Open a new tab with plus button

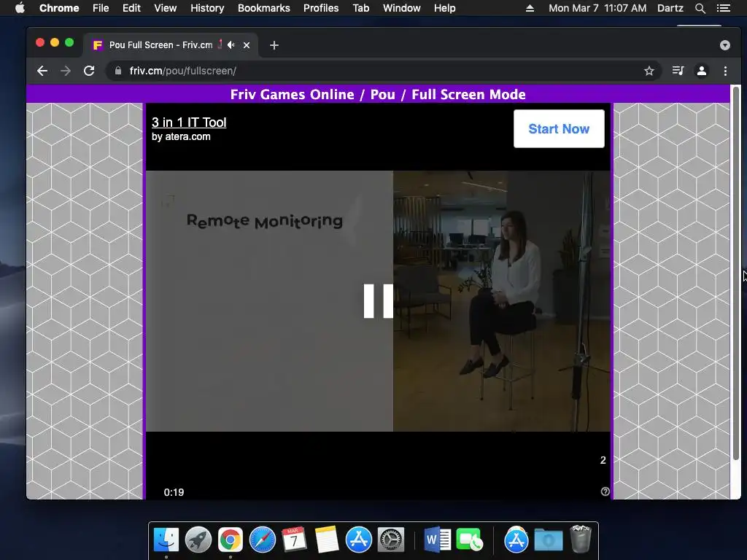274,45
